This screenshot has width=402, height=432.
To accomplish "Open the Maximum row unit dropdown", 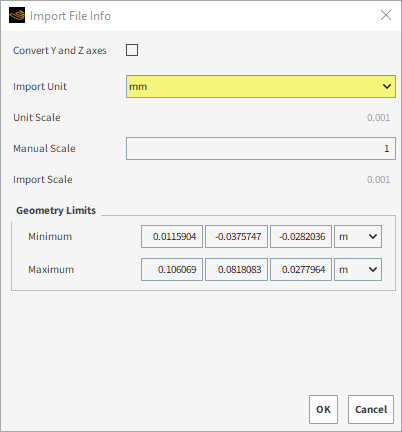I will tap(358, 269).
